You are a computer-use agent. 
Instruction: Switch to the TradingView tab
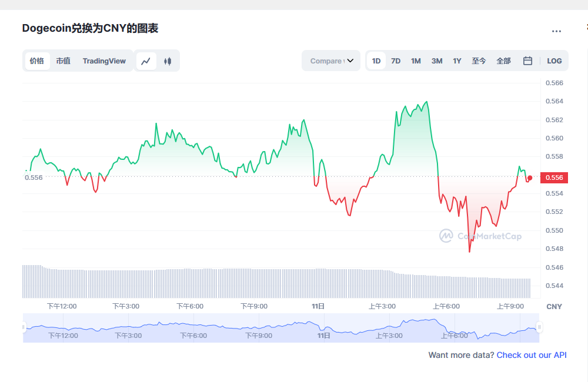[104, 61]
